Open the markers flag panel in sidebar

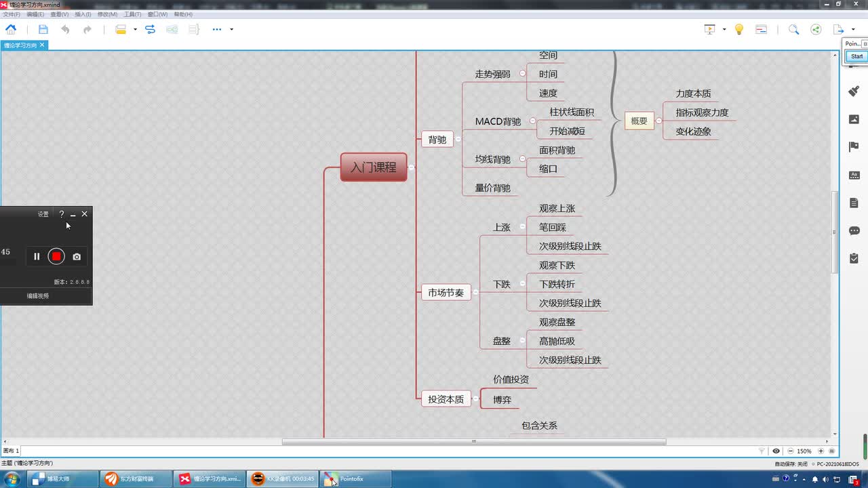click(854, 147)
